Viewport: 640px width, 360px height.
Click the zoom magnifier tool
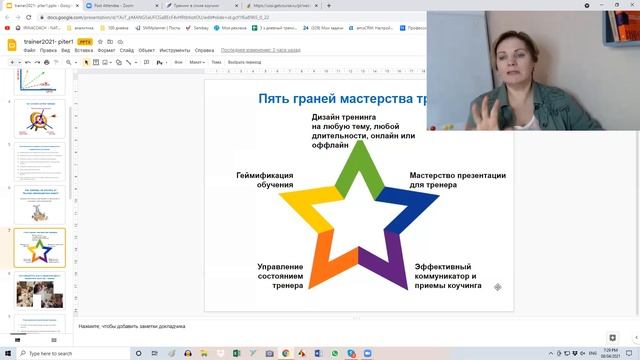tap(69, 62)
